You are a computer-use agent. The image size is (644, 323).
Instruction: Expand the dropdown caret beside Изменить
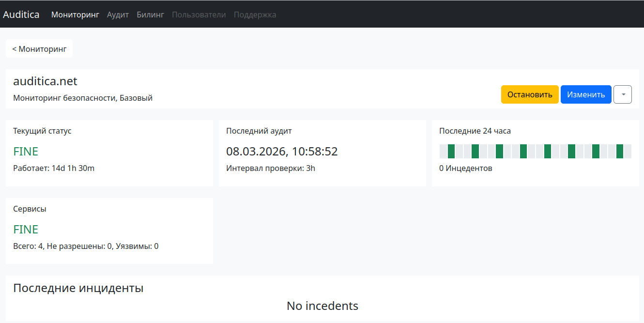(x=623, y=94)
